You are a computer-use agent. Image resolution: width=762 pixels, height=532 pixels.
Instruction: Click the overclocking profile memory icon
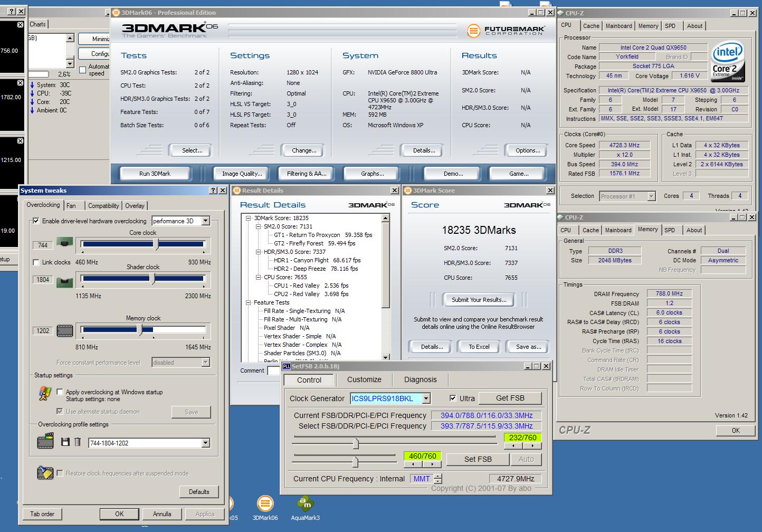coord(45,441)
